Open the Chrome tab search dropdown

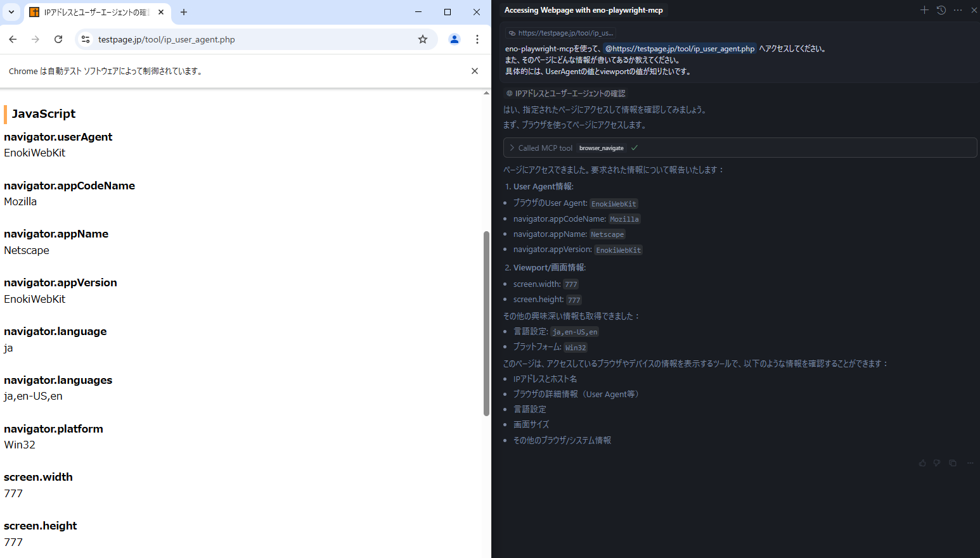pos(11,12)
